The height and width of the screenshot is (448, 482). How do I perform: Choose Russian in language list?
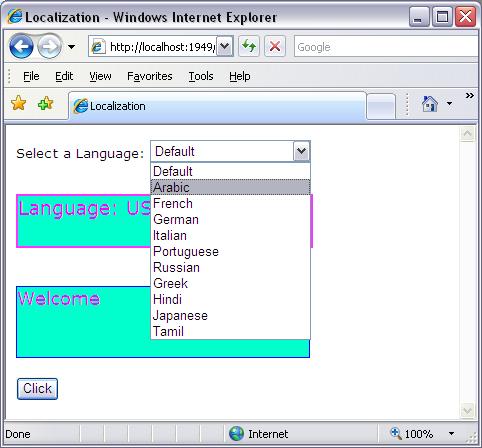click(x=231, y=267)
